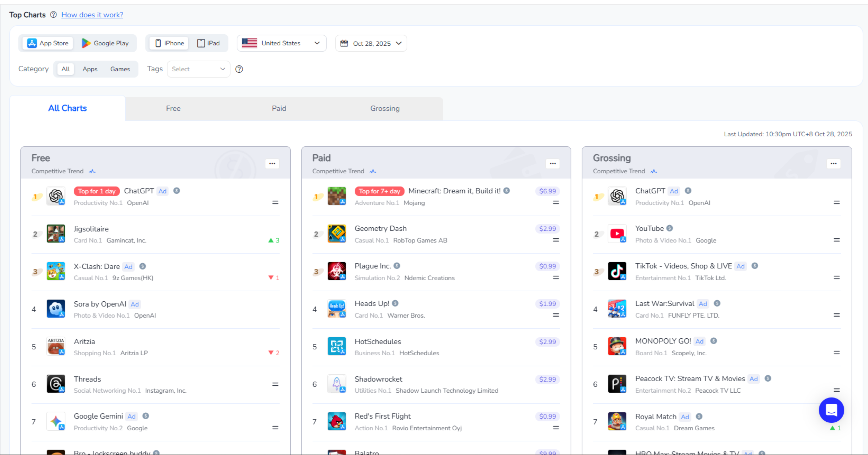Open the Oct 28, 2025 date picker
This screenshot has height=455, width=868.
click(x=371, y=43)
